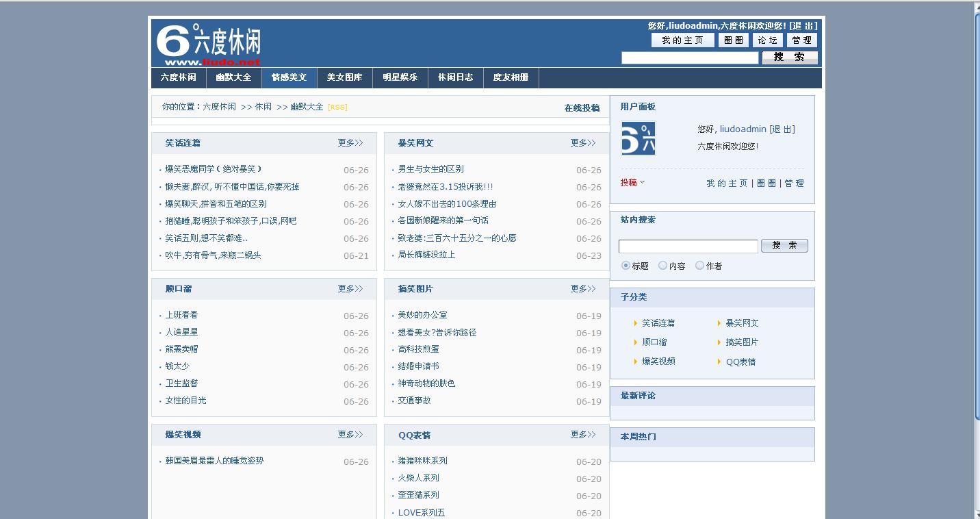Click the 站内搜索 text input field

tap(688, 246)
